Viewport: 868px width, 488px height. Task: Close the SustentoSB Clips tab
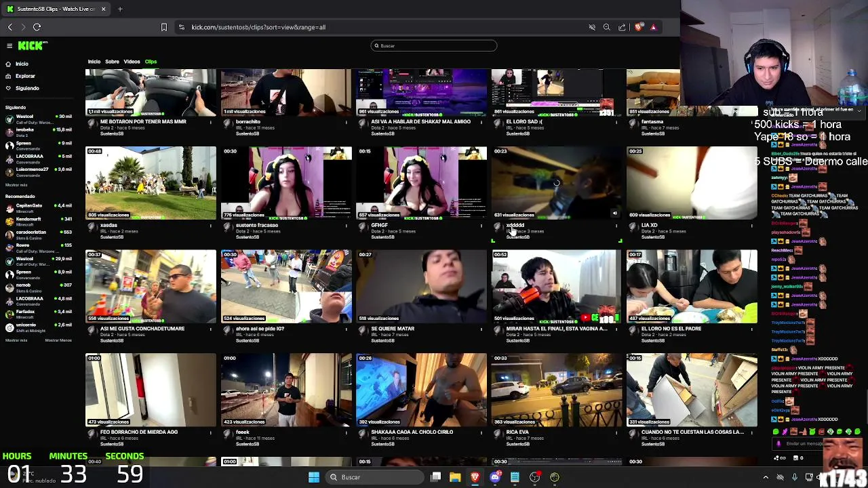pos(103,9)
